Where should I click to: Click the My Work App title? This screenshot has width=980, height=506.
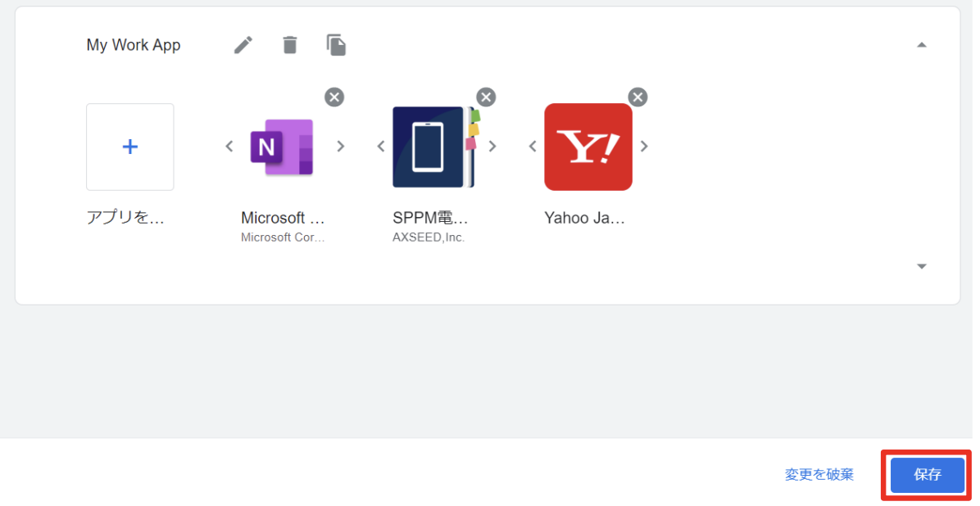pyautogui.click(x=133, y=45)
